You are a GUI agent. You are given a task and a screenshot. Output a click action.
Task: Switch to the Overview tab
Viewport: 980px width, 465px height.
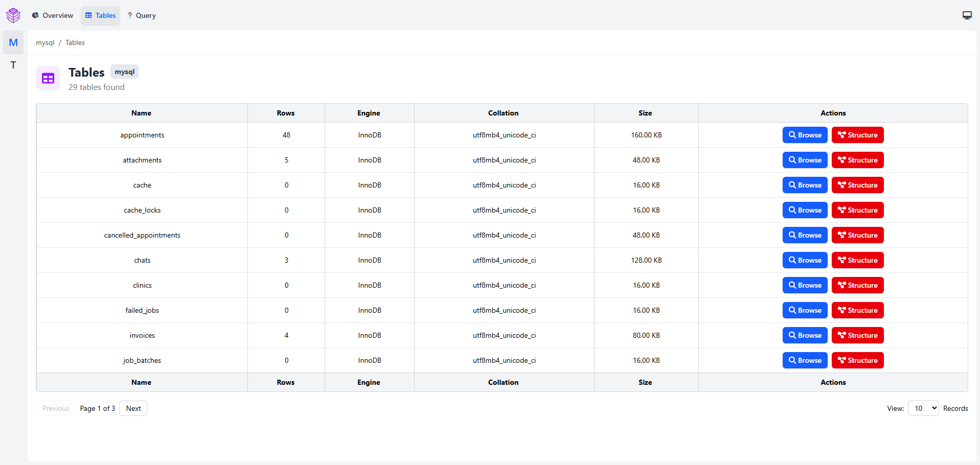[53, 15]
